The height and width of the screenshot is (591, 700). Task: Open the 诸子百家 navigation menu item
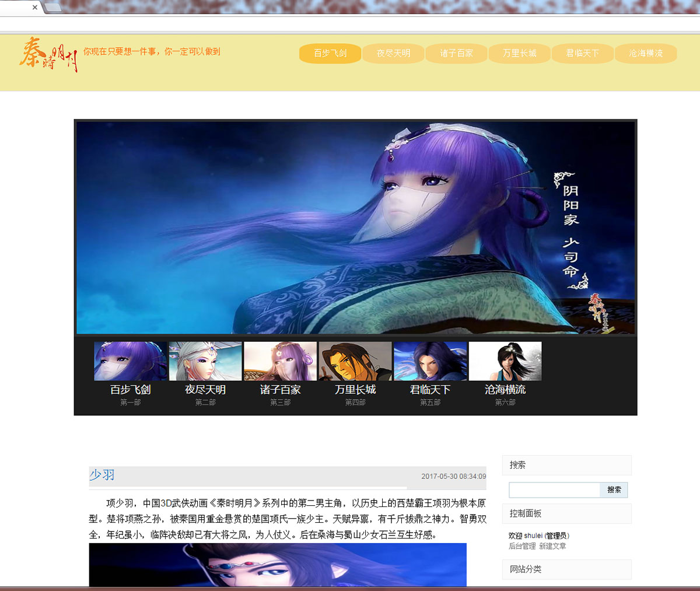click(x=456, y=53)
